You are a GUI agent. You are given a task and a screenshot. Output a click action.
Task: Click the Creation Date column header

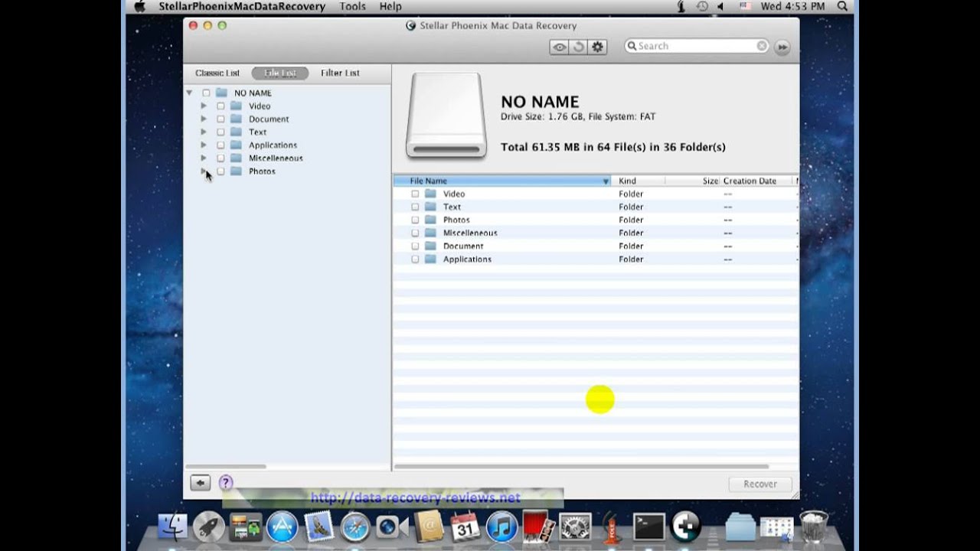(x=757, y=181)
